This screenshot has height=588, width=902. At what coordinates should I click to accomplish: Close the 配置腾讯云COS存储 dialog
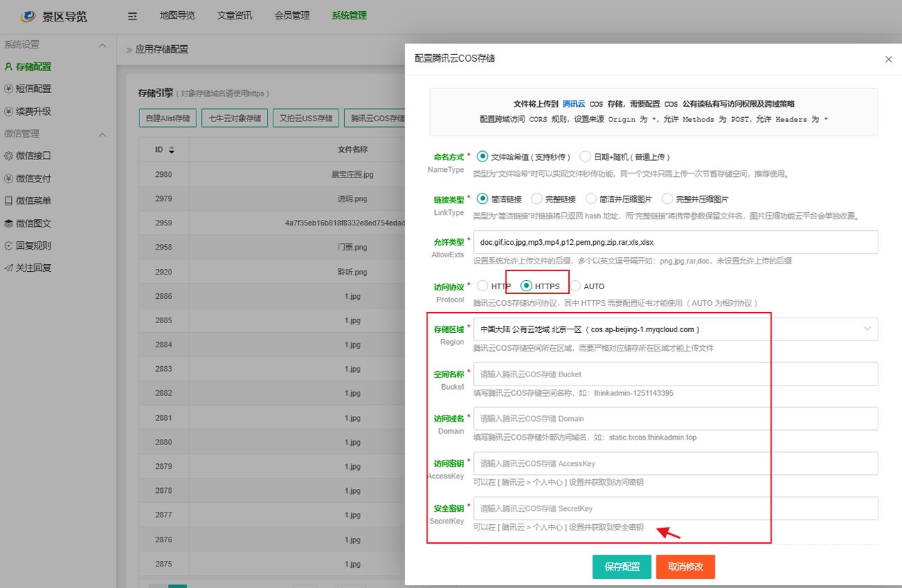(x=888, y=60)
